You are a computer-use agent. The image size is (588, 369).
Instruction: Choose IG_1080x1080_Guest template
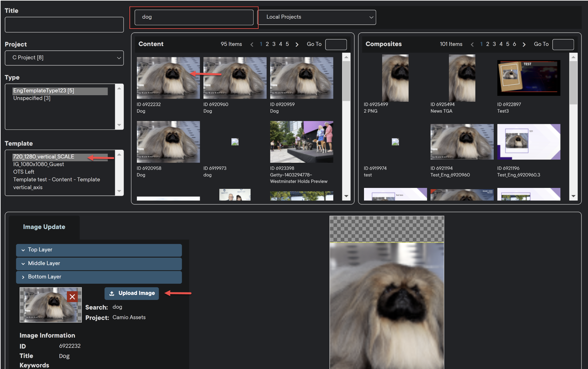pos(39,164)
